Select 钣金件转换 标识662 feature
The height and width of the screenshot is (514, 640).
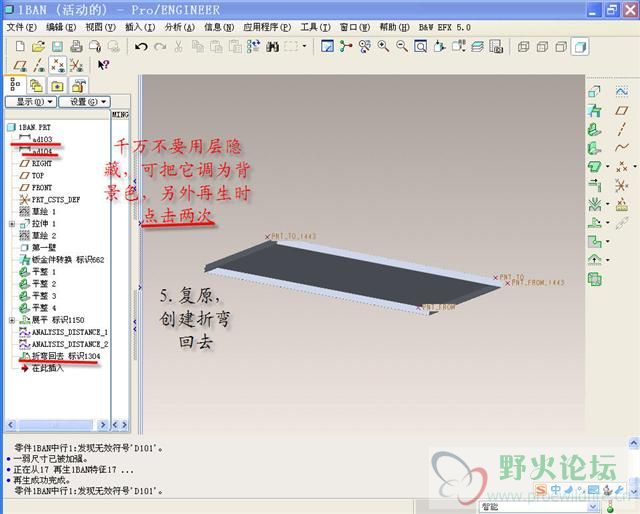click(62, 260)
